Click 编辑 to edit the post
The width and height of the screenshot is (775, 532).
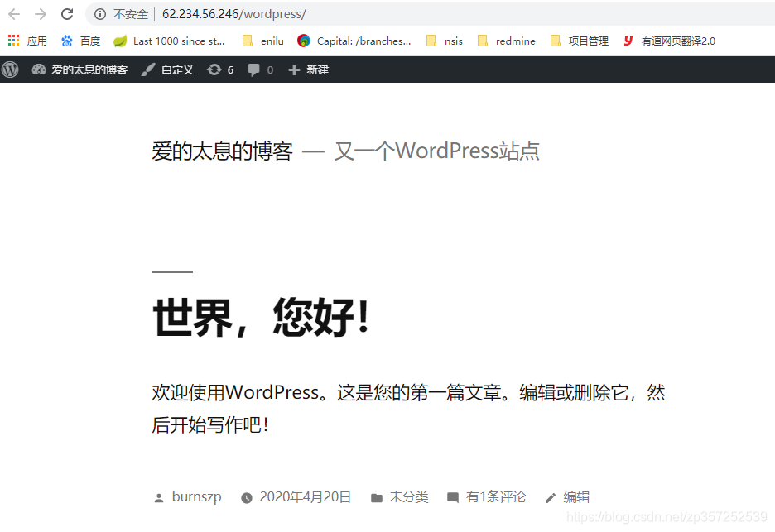tap(576, 497)
